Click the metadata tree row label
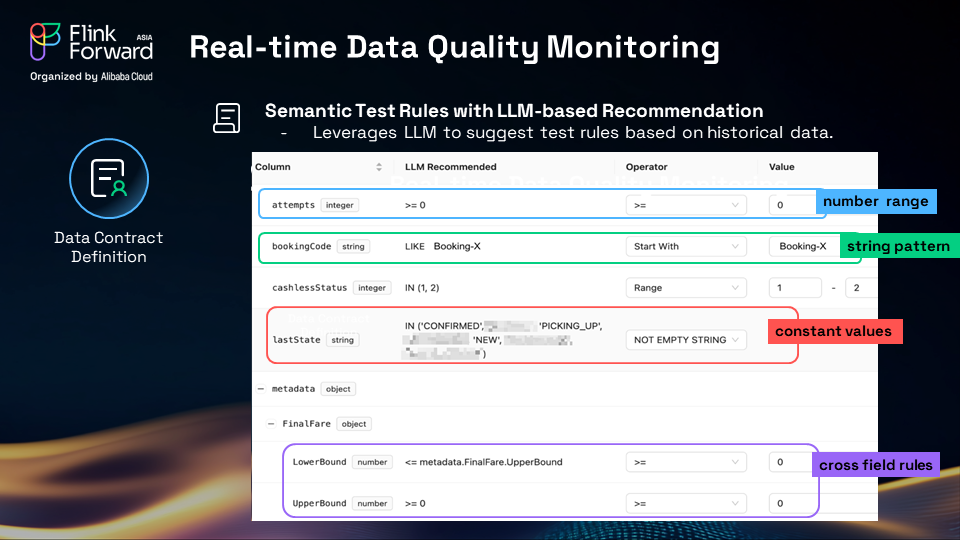Screen dimensions: 960x540 point(293,389)
